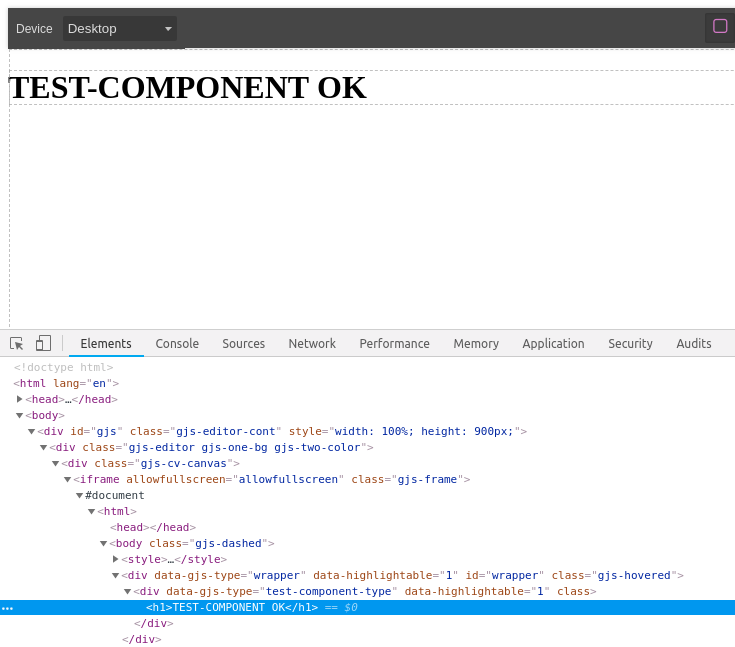Select the html lang="en" element
The height and width of the screenshot is (647, 735).
66,383
